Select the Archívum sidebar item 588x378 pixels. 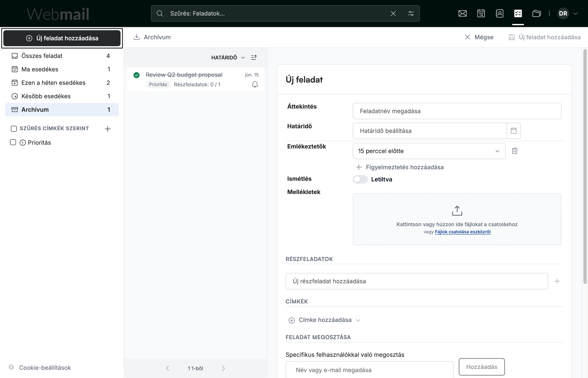62,110
